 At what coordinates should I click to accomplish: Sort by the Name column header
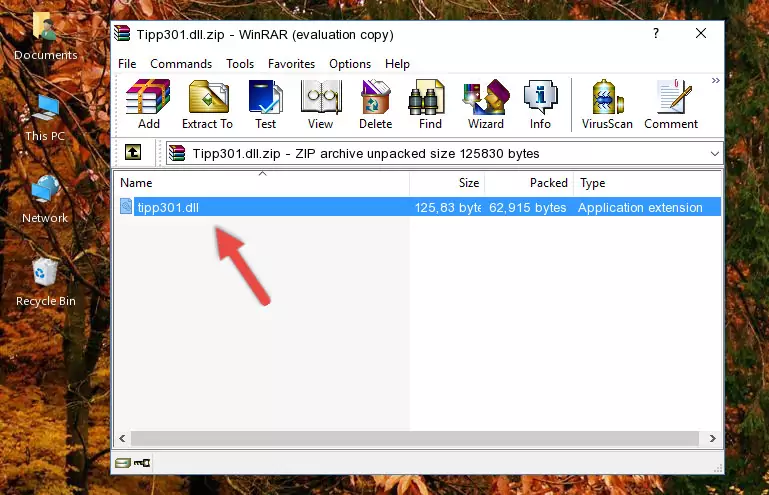coord(262,183)
